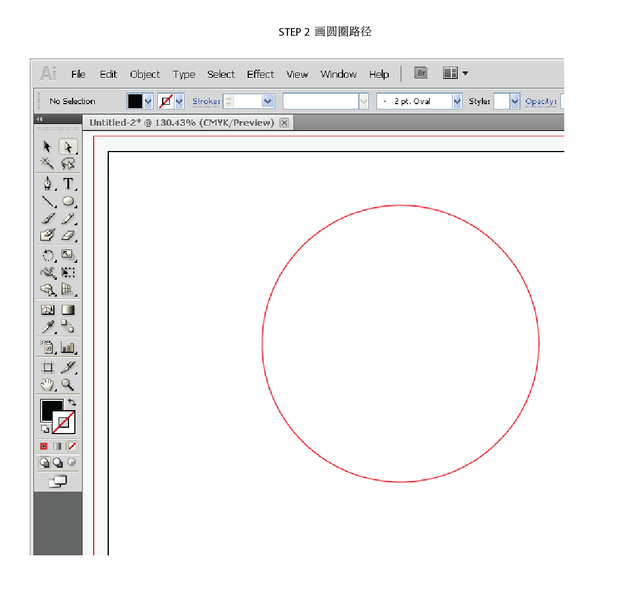The height and width of the screenshot is (601, 620).
Task: Open the variable width profile dropdown
Action: click(363, 101)
